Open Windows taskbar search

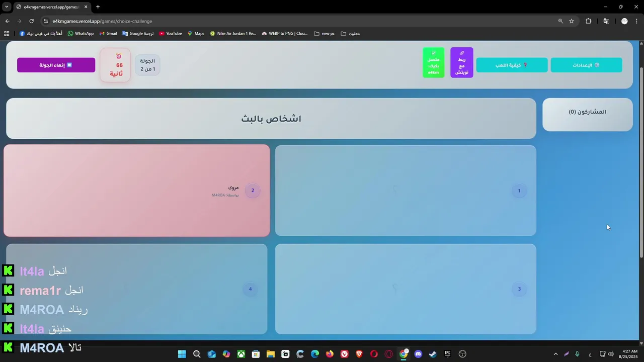[x=197, y=354]
